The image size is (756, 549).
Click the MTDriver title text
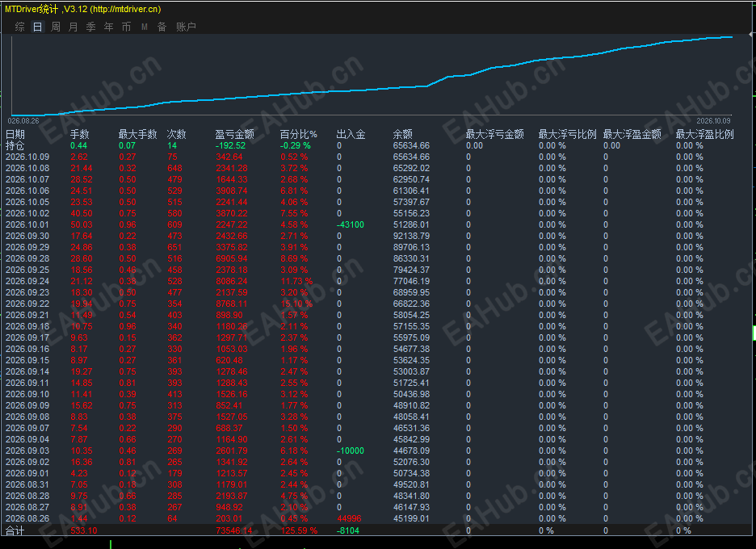click(x=82, y=9)
